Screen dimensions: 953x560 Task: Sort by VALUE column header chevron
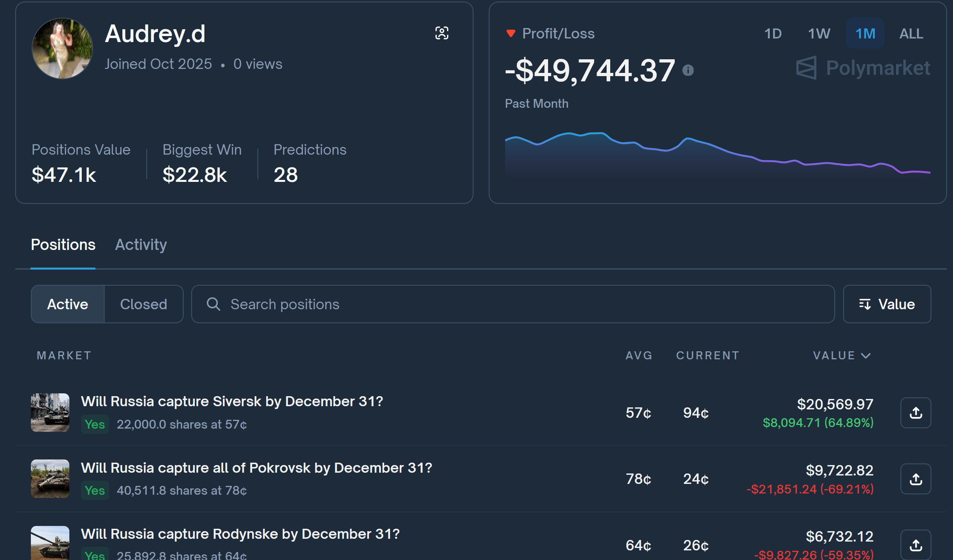pos(866,356)
